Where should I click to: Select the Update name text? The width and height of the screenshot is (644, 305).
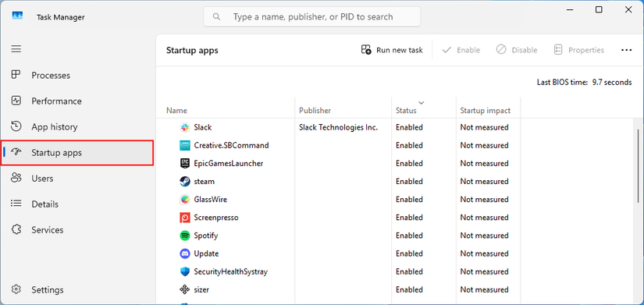206,254
